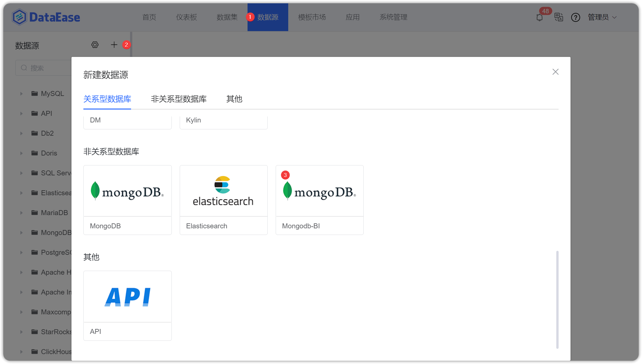Click the language switch icon
The height and width of the screenshot is (364, 642).
[559, 17]
